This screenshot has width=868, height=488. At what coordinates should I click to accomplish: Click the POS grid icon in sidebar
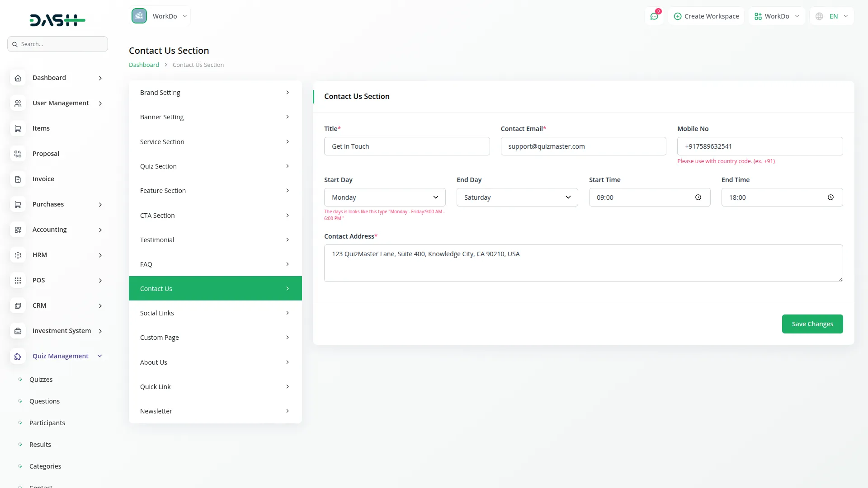(18, 281)
